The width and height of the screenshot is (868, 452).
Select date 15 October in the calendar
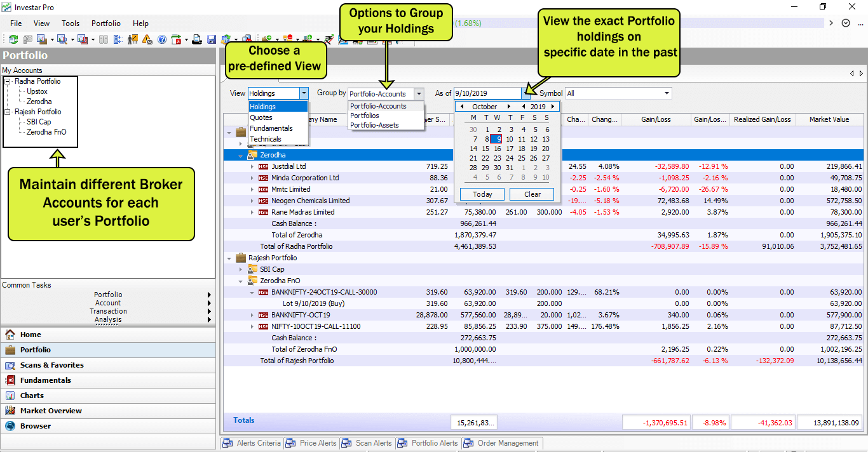(x=486, y=148)
